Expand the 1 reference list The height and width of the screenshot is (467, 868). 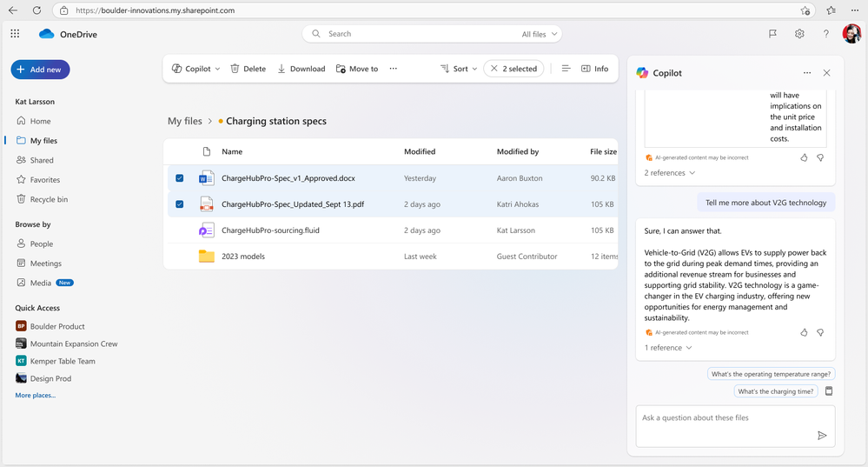click(x=667, y=348)
